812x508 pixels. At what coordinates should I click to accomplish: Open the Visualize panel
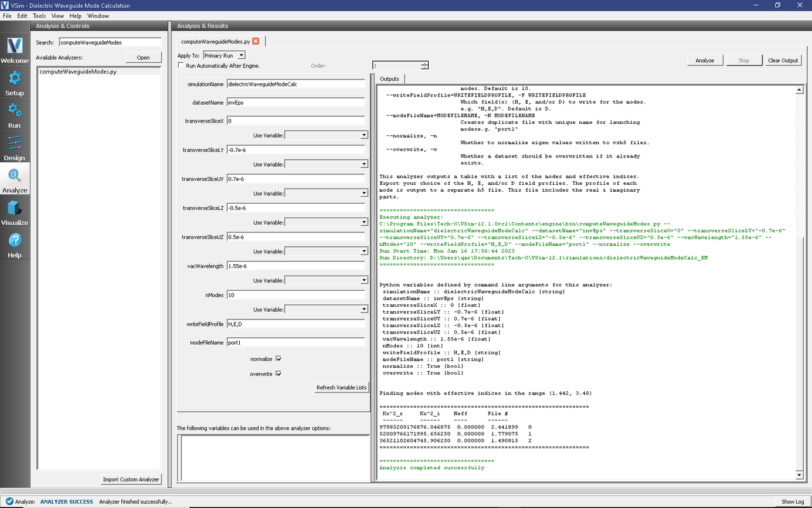click(x=14, y=212)
